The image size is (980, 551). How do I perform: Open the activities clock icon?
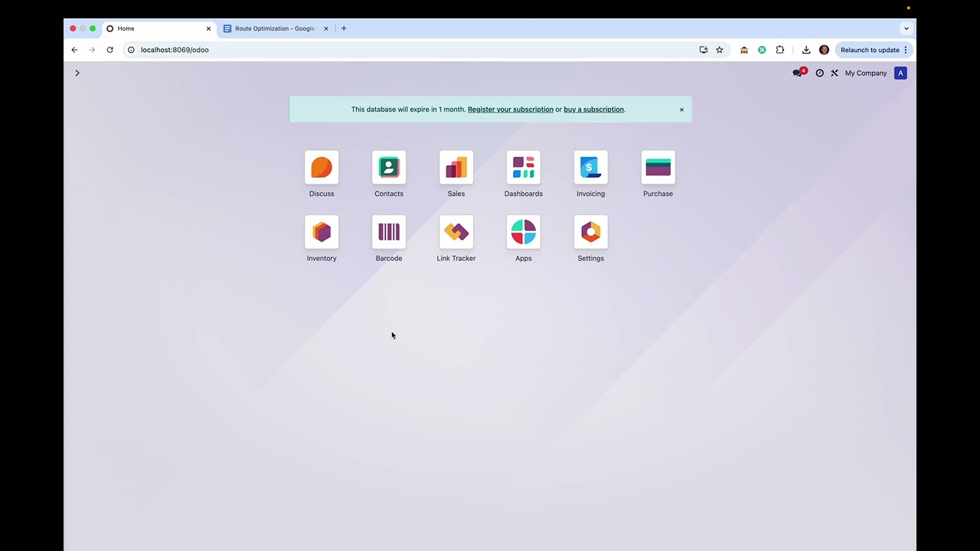point(819,73)
